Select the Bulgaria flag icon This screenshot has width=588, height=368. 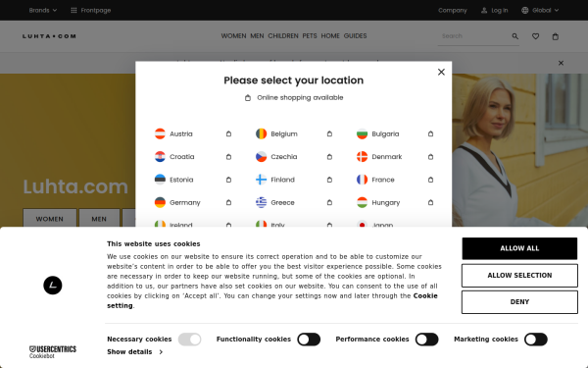coord(362,133)
